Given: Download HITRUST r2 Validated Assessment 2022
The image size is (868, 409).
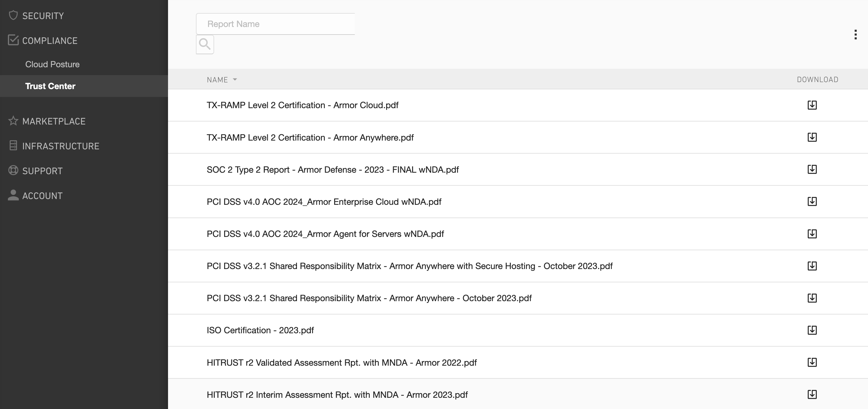Looking at the screenshot, I should [x=812, y=362].
